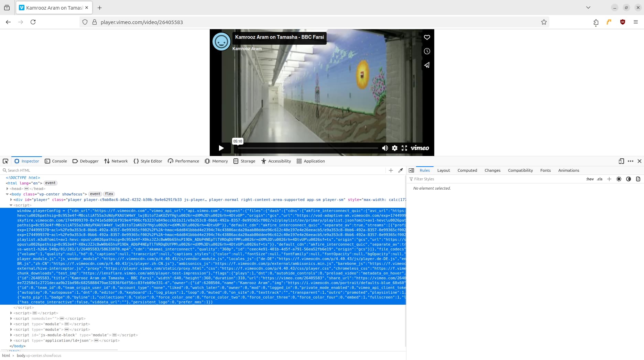The height and width of the screenshot is (360, 644).
Task: Close the developer tools
Action: pyautogui.click(x=640, y=161)
